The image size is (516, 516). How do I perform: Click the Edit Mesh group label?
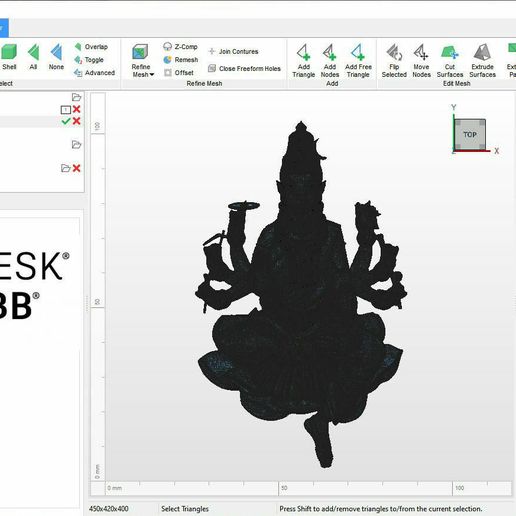pyautogui.click(x=457, y=84)
